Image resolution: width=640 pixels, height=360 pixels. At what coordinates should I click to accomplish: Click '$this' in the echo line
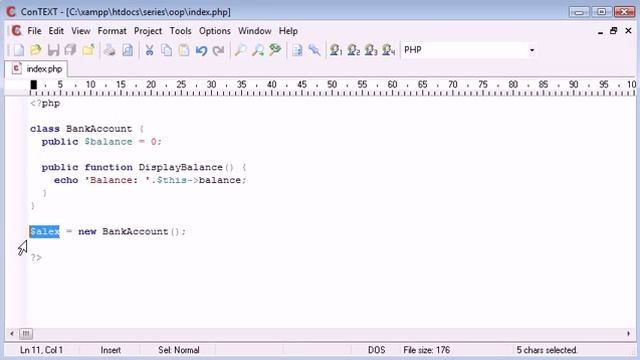[171, 180]
